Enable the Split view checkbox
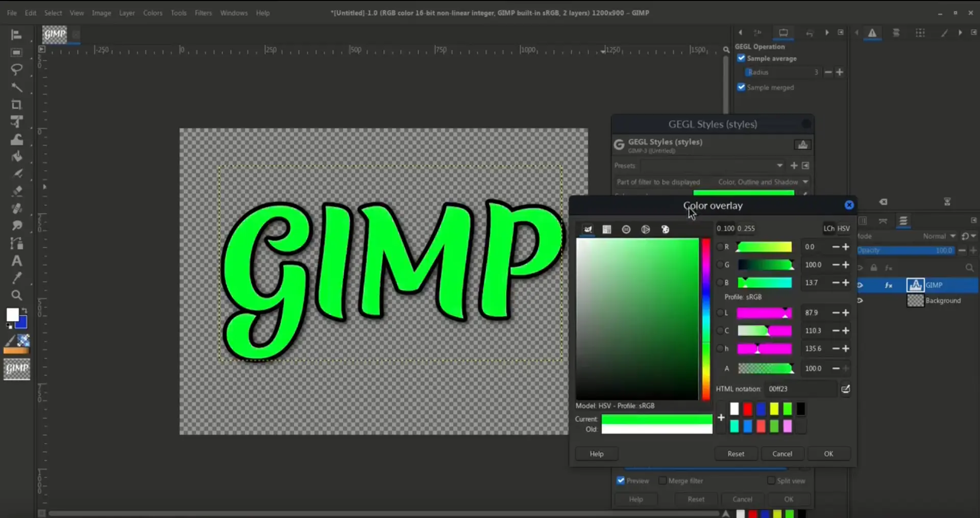Screen dimensions: 980x518 click(771, 481)
